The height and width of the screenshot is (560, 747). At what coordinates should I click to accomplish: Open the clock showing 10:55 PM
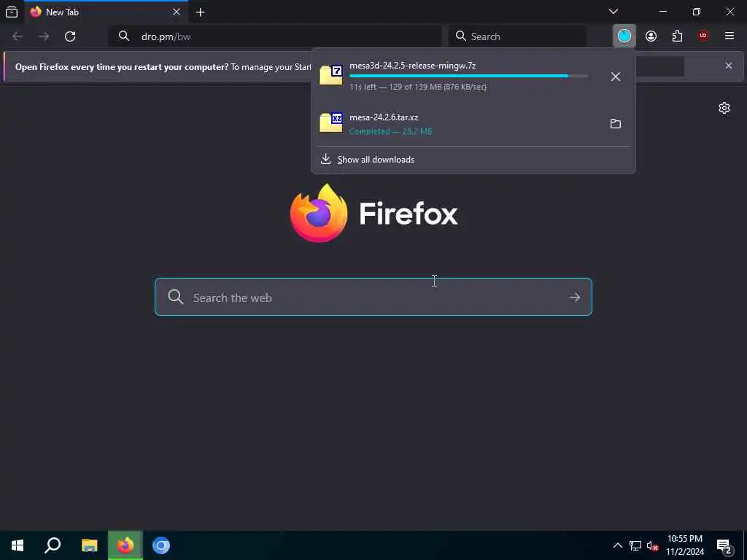(x=685, y=545)
